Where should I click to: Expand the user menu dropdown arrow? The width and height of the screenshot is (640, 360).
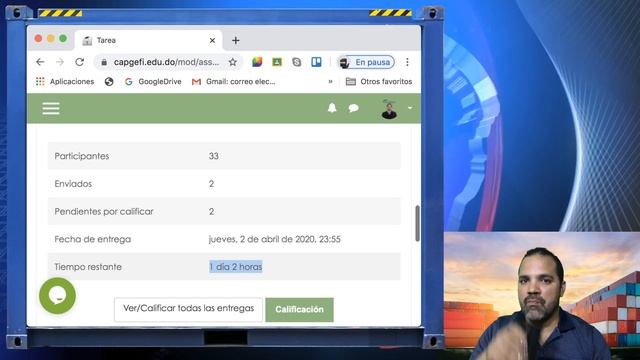point(410,108)
